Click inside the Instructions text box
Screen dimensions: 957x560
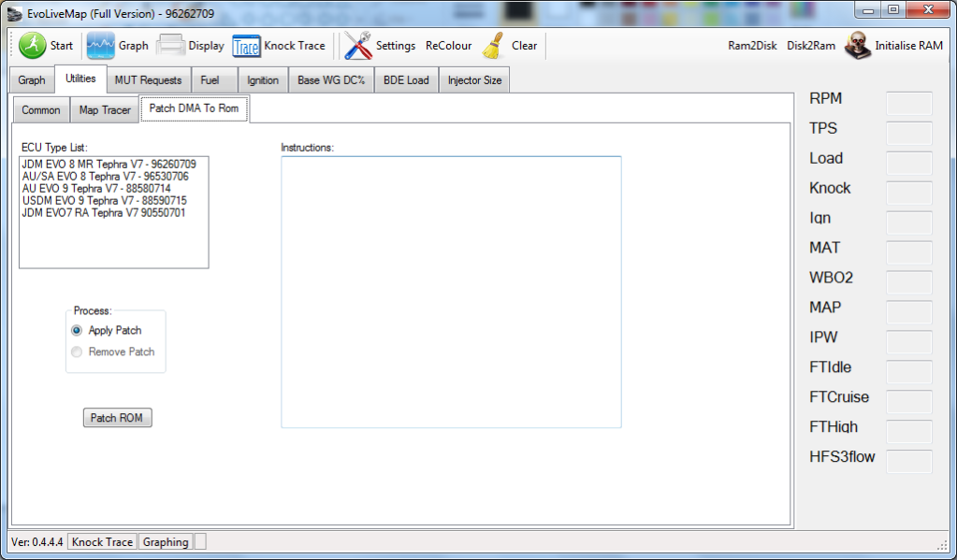[451, 293]
